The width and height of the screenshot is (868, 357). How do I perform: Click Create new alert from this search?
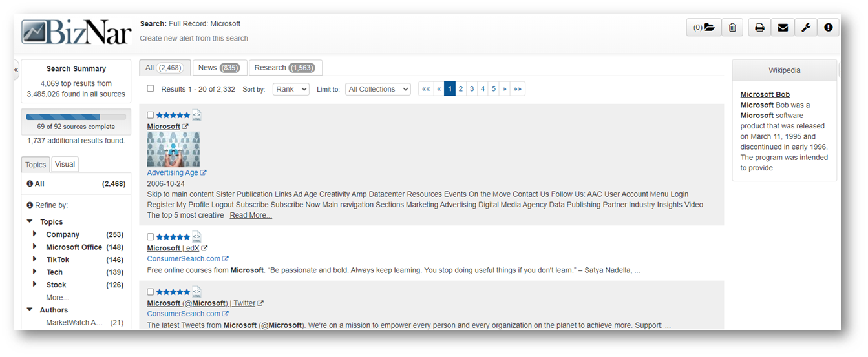194,38
